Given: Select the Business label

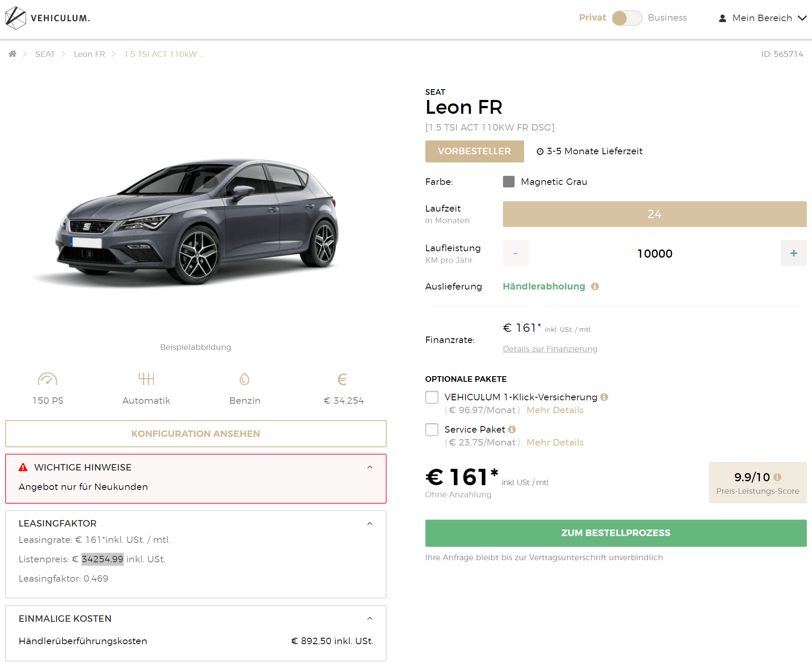Looking at the screenshot, I should coord(667,18).
